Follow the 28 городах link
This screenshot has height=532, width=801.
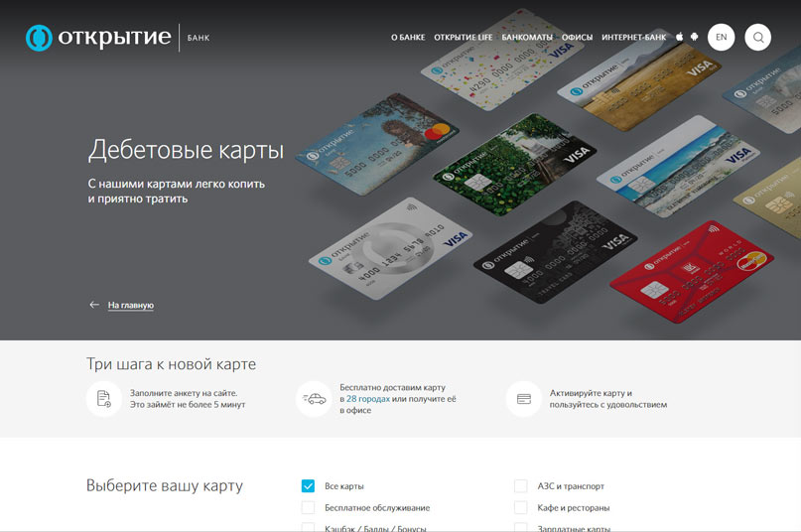[367, 398]
